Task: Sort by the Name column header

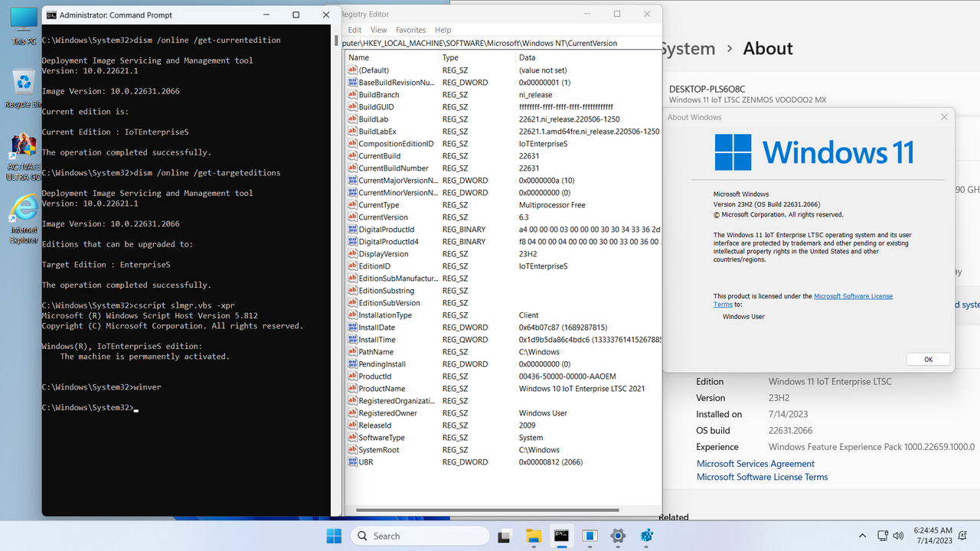Action: [392, 57]
